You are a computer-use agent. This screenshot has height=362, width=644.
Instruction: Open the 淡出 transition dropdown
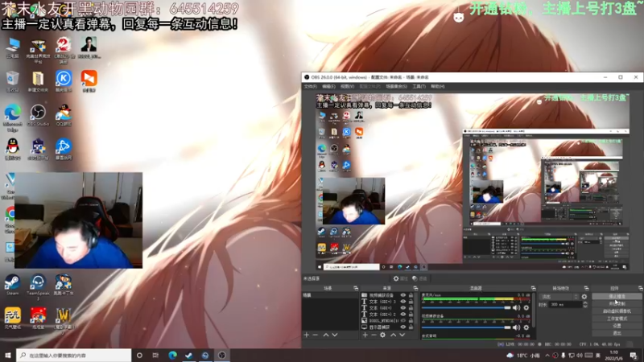tap(559, 296)
